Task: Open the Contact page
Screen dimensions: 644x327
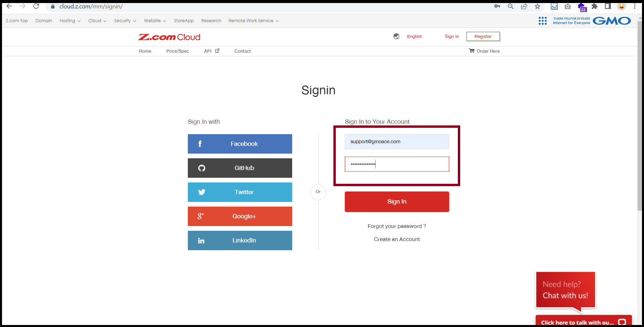Action: (243, 51)
